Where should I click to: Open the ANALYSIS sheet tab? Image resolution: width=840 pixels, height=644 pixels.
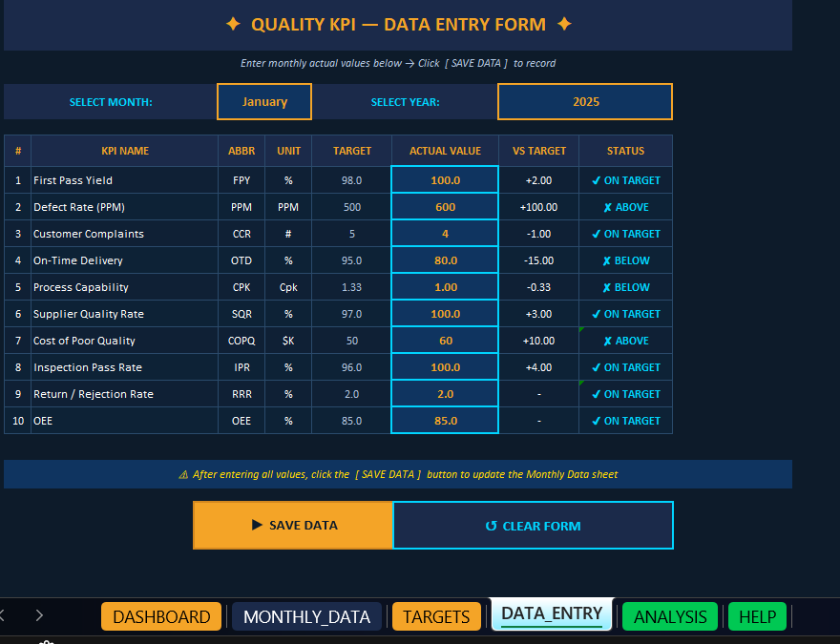click(x=669, y=616)
